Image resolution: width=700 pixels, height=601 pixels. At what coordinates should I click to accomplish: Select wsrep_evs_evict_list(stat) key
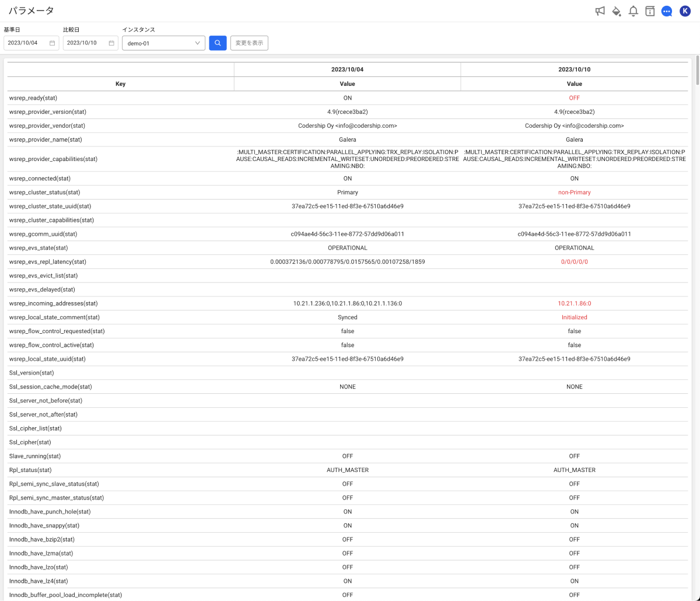point(43,276)
